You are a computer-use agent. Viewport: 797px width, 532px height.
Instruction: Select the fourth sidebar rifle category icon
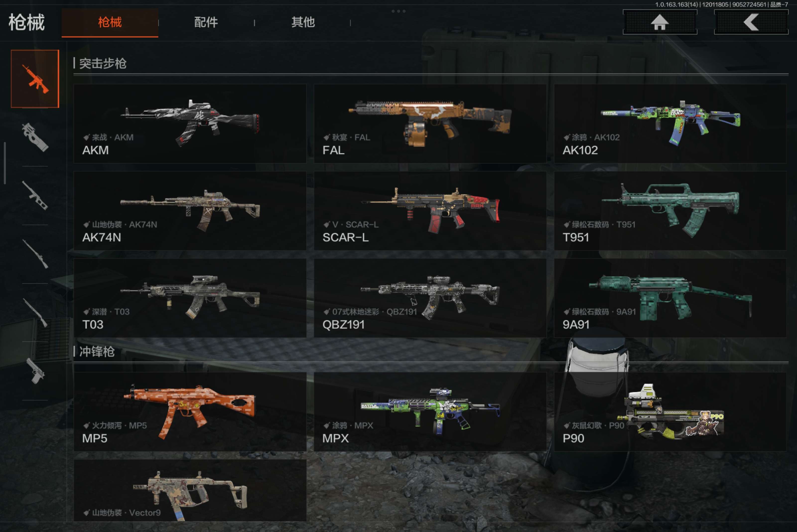35,254
